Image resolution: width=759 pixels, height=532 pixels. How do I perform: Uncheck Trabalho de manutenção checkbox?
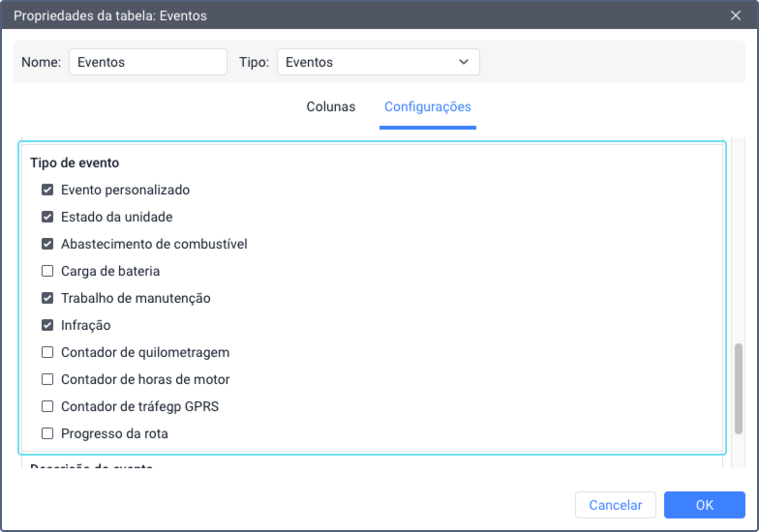(x=47, y=299)
